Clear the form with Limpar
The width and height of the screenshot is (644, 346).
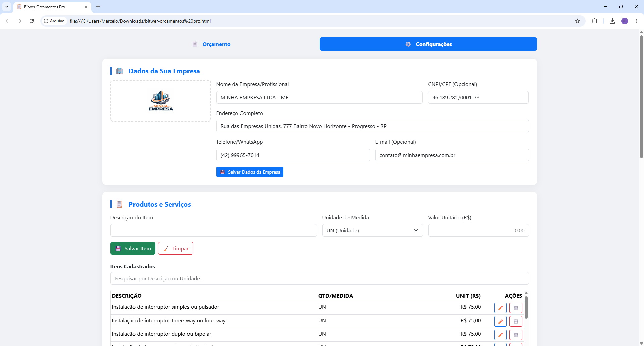(x=175, y=248)
